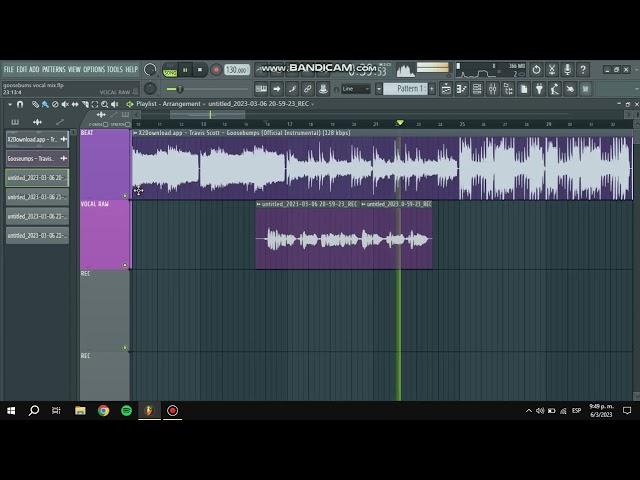
Task: Pause playback with the pause button
Action: pos(185,70)
